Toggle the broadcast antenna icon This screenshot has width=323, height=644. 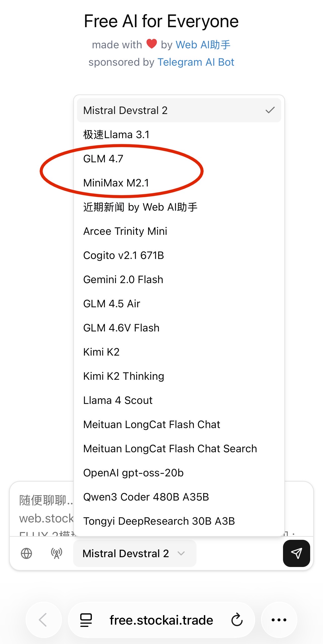(57, 553)
